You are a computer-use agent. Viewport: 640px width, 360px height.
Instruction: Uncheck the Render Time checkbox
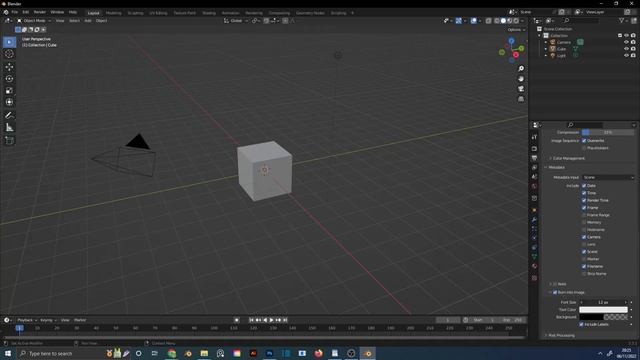(x=584, y=200)
